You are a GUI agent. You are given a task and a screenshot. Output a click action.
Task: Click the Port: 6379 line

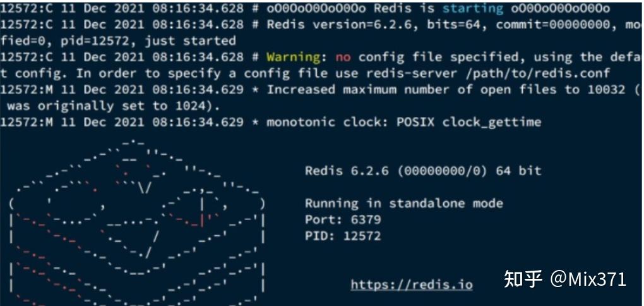(343, 219)
